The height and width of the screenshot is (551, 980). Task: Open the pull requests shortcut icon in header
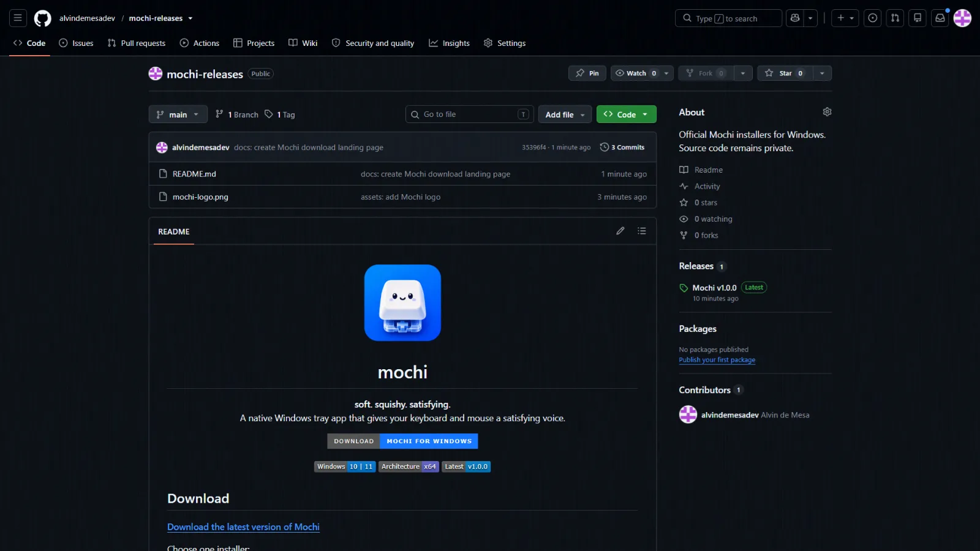pos(895,18)
